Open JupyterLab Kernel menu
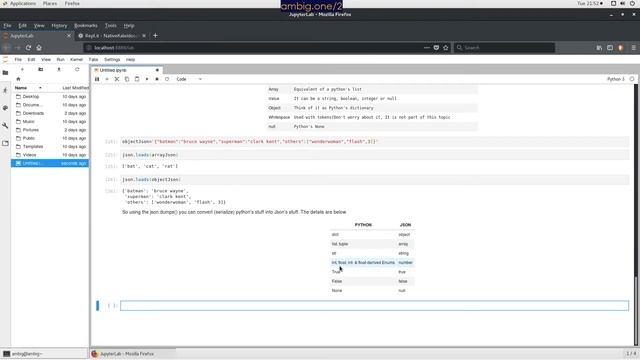 click(76, 60)
